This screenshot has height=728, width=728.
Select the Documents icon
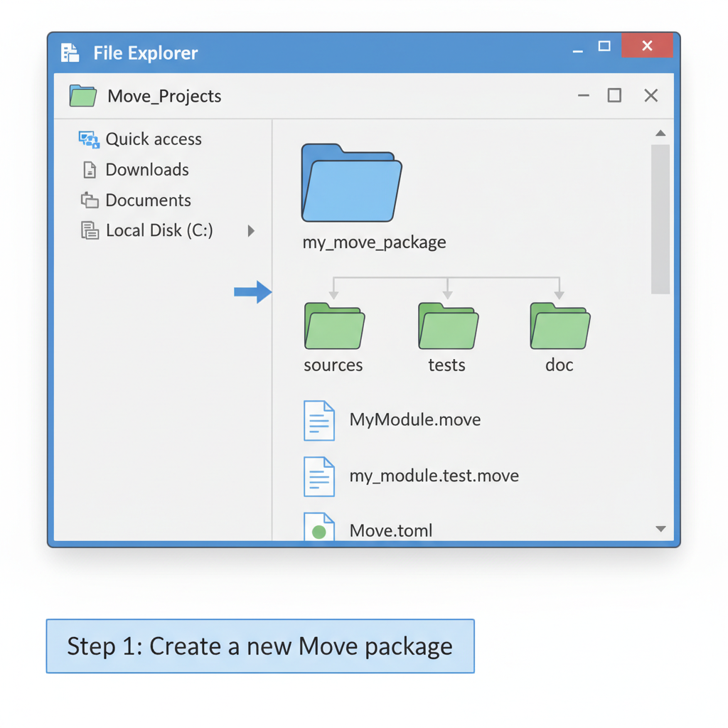(90, 200)
